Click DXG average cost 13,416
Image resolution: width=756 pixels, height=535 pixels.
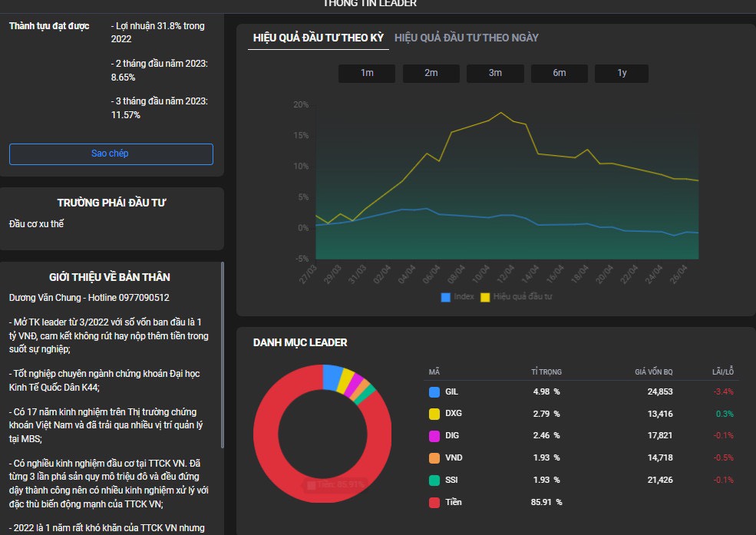660,414
